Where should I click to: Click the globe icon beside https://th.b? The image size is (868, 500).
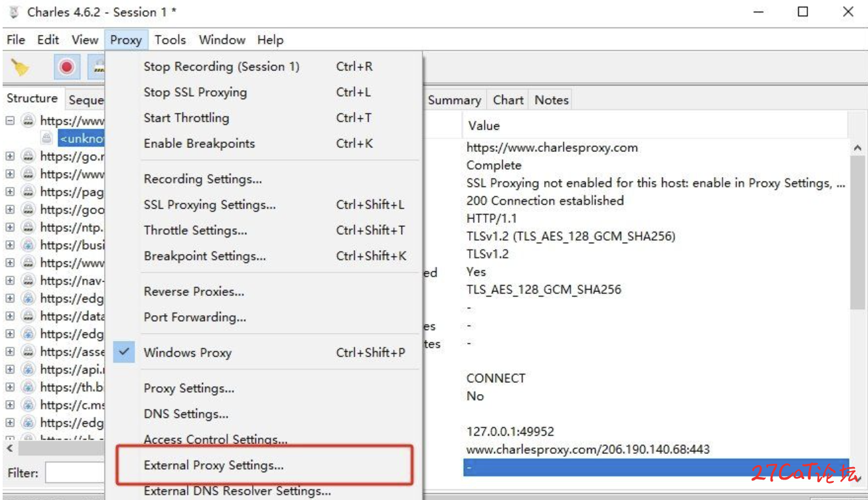click(28, 387)
